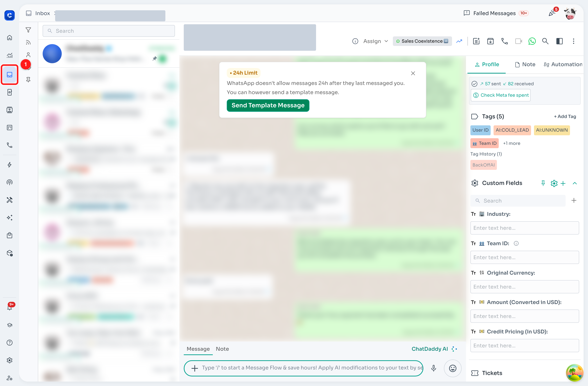This screenshot has width=588, height=386.
Task: Click the Team ID tag chip
Action: tap(485, 143)
